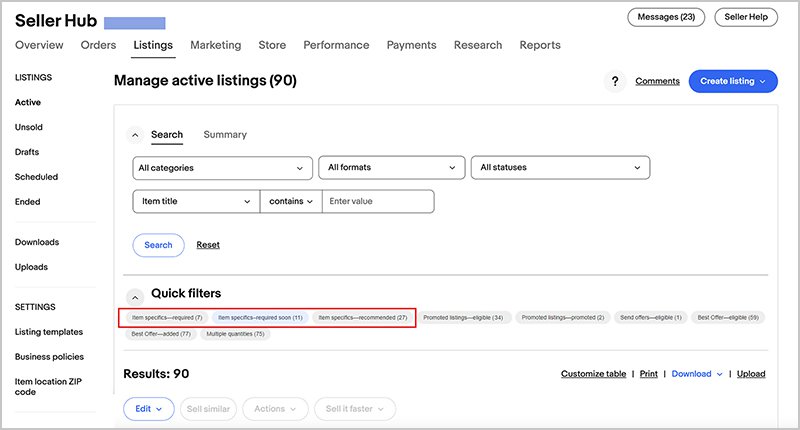
Task: Click the Sell similar button
Action: tap(208, 409)
